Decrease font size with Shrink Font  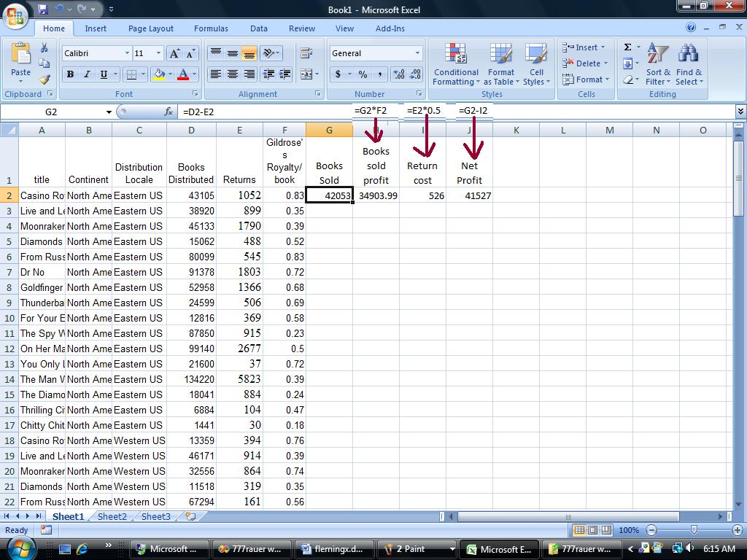(x=190, y=53)
